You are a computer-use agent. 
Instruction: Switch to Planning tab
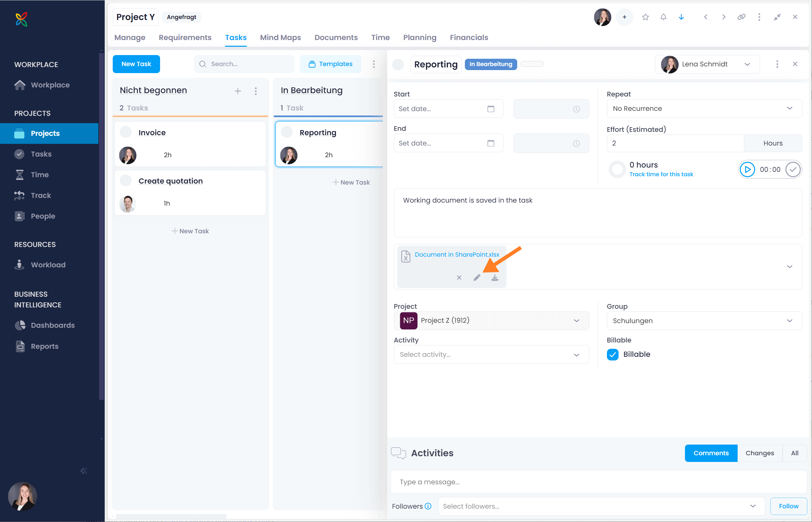coord(420,38)
